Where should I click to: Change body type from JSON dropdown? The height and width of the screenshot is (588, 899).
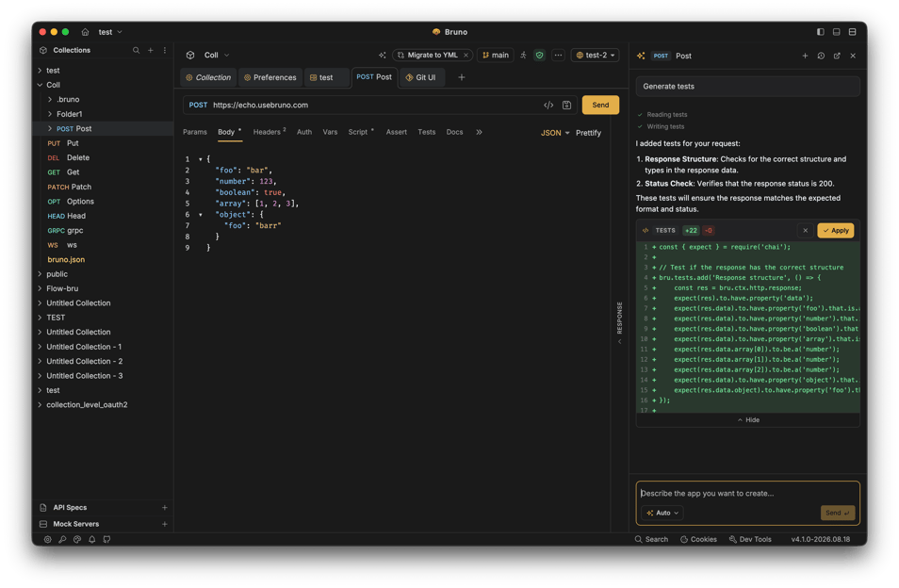pyautogui.click(x=555, y=132)
